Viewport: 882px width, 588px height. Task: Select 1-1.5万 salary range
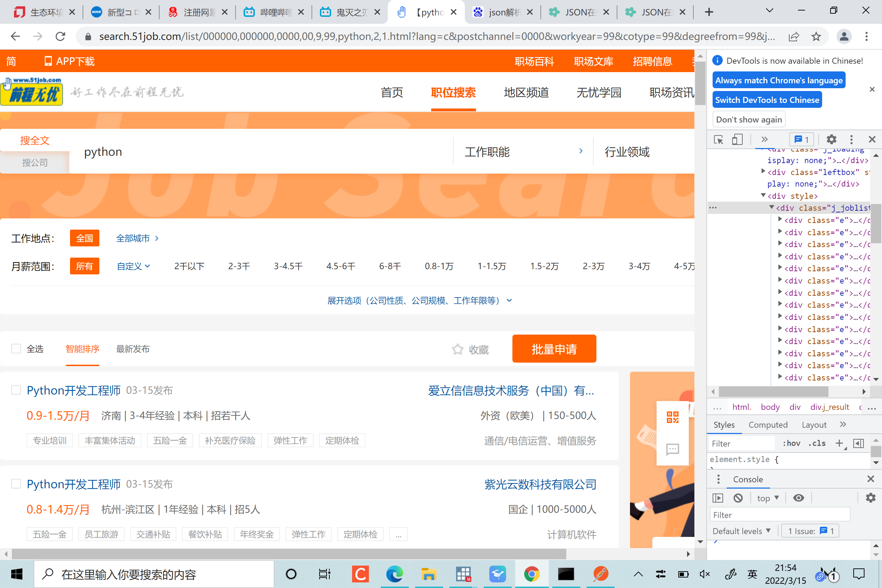pos(491,266)
